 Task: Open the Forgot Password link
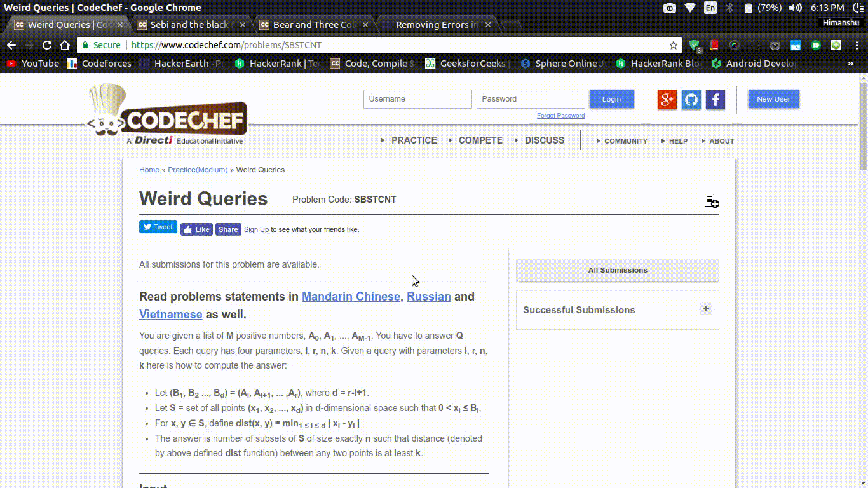(x=560, y=116)
